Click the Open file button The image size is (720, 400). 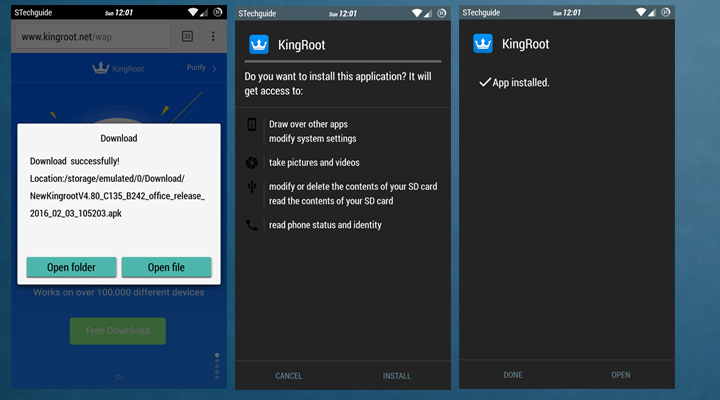click(166, 267)
